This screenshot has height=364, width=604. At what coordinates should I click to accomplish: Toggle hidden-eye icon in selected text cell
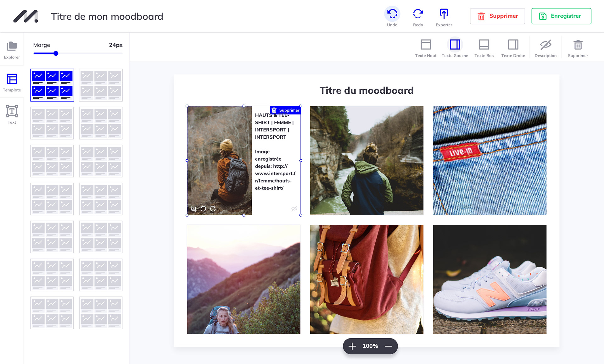tap(294, 209)
